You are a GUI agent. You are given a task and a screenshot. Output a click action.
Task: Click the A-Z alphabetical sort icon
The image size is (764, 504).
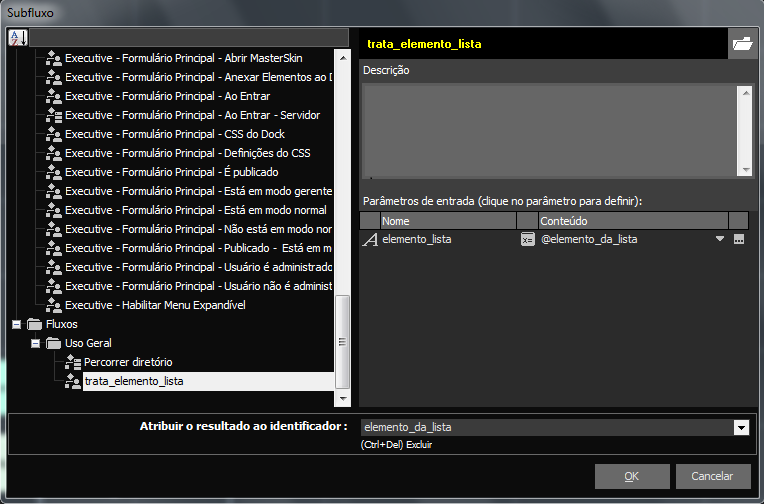click(18, 37)
